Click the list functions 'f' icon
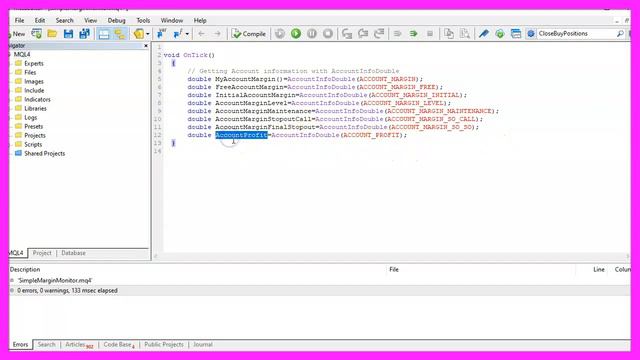This screenshot has height=360, width=640. (178, 33)
